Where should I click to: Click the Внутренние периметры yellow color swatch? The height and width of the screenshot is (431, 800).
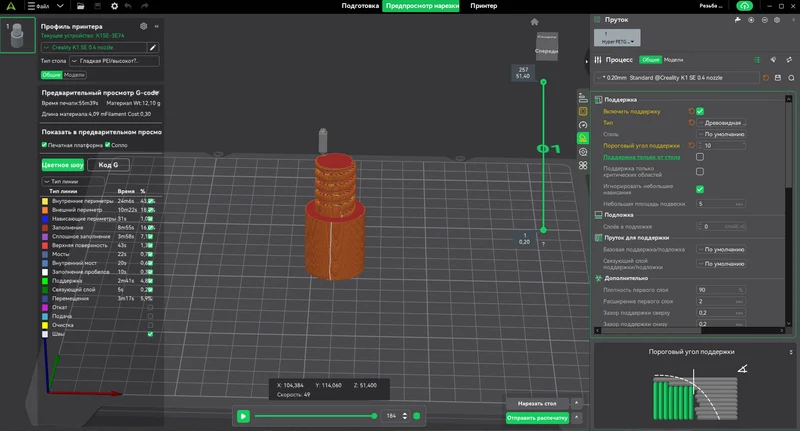(45, 201)
